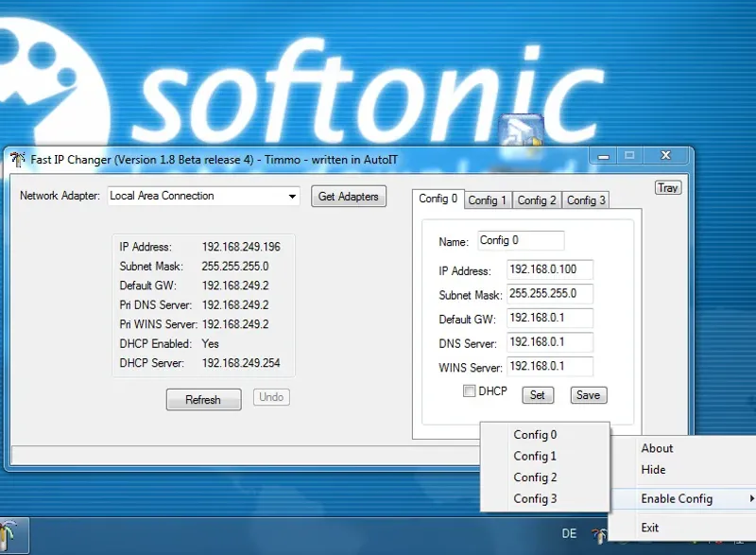Switch to the Config 0 tab
This screenshot has width=756, height=555.
[x=438, y=199]
